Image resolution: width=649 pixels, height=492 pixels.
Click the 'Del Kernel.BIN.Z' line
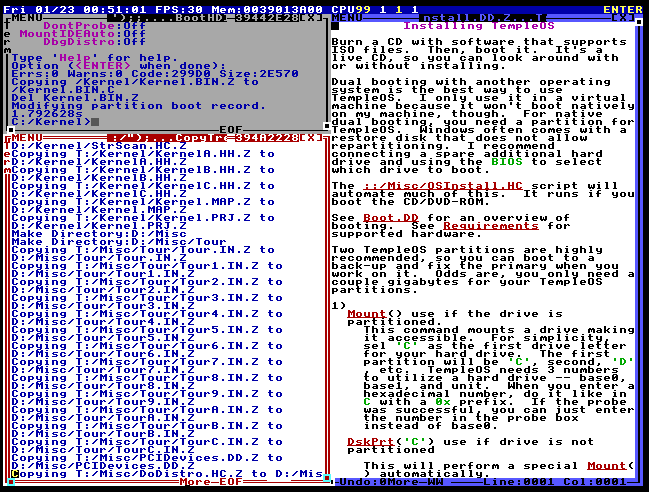(x=75, y=98)
